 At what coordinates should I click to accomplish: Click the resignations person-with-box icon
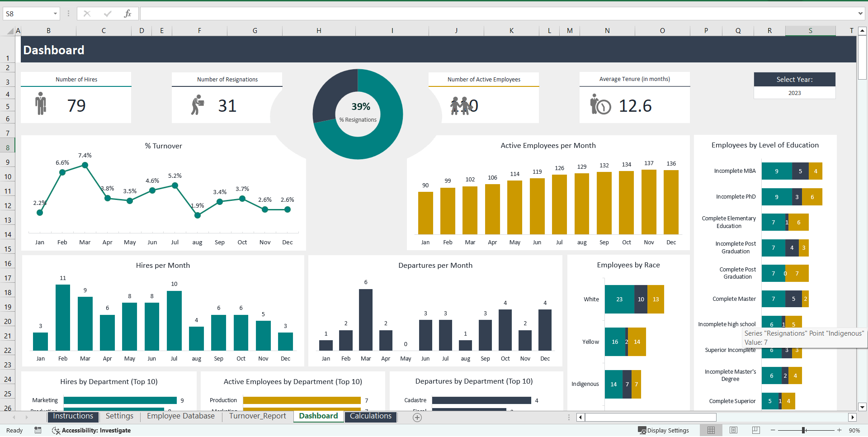click(x=198, y=105)
